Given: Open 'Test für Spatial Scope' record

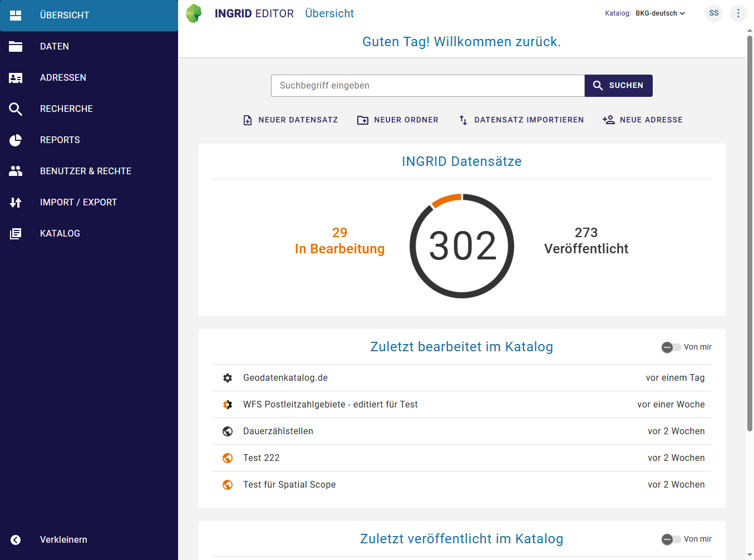Looking at the screenshot, I should [x=462, y=485].
